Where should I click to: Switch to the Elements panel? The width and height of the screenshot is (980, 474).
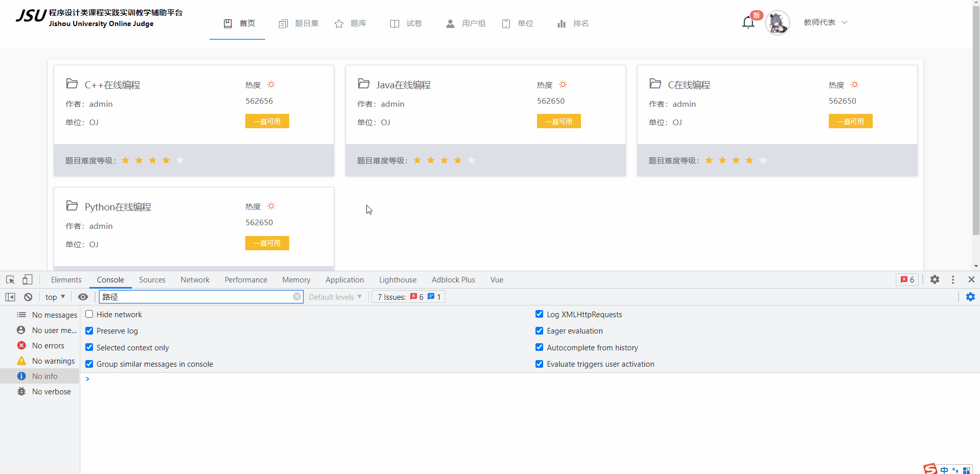[66, 280]
